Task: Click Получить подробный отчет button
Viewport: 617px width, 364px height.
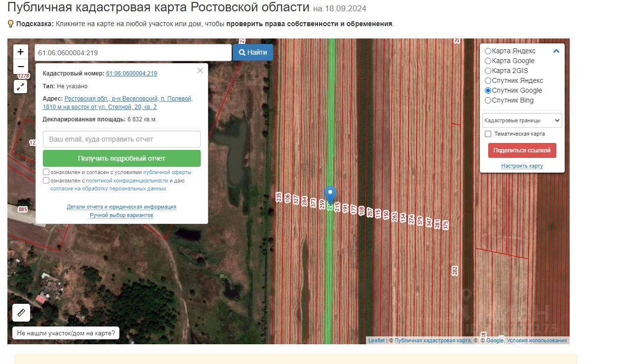Action: coord(121,158)
